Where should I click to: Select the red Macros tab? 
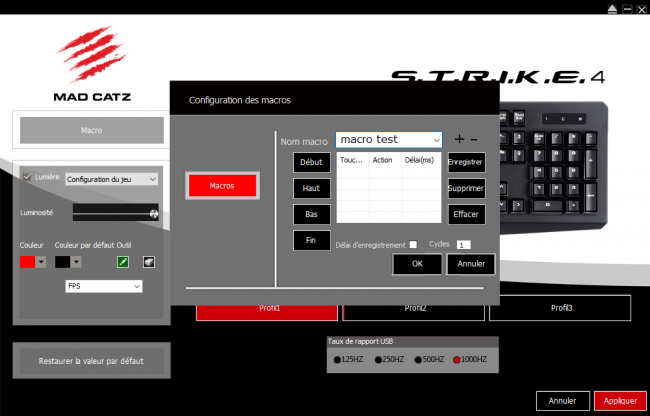pos(222,186)
